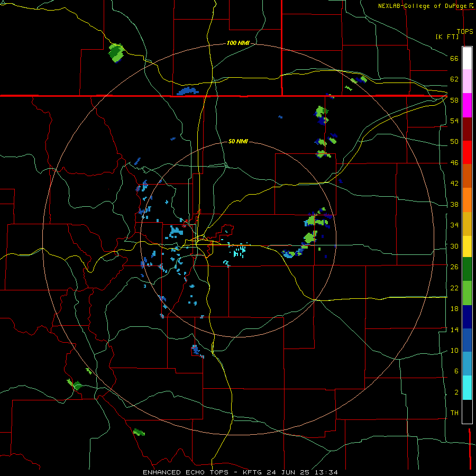Click the gold legend color swatch

point(467,224)
